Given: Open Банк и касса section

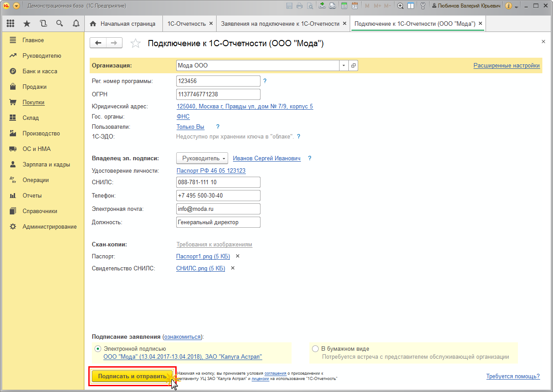Looking at the screenshot, I should click(x=39, y=71).
